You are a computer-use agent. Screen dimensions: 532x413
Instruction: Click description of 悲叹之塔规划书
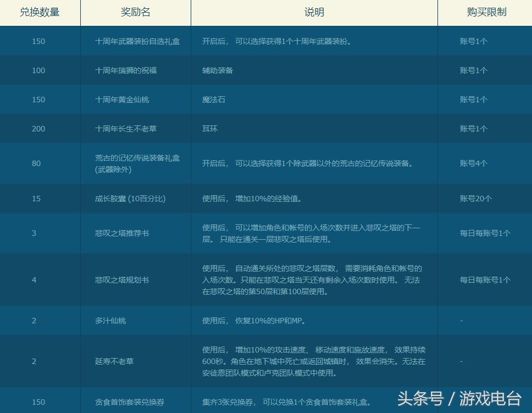(x=312, y=280)
